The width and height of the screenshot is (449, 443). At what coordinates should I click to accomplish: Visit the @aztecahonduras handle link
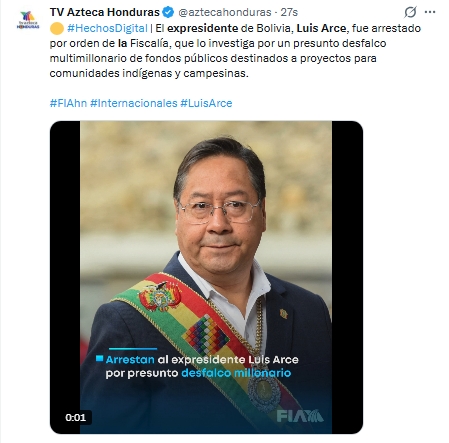point(225,12)
